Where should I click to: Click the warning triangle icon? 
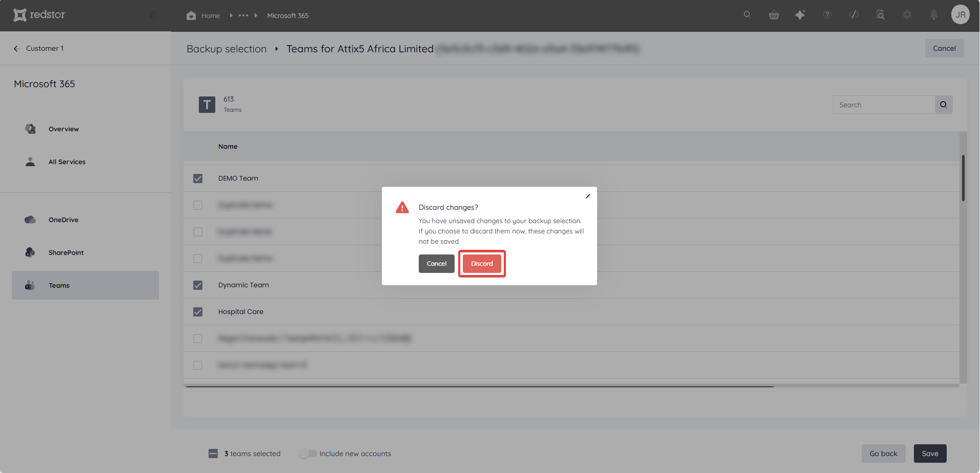tap(402, 207)
